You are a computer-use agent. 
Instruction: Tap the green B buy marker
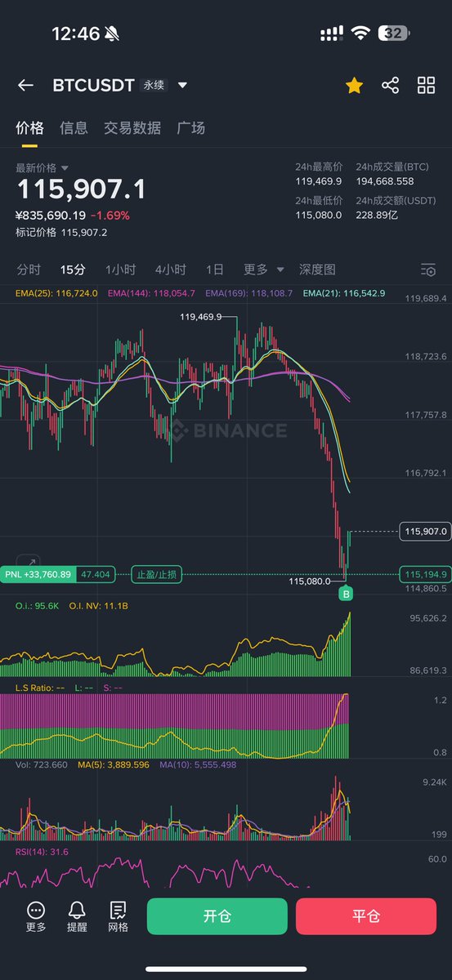(x=346, y=594)
